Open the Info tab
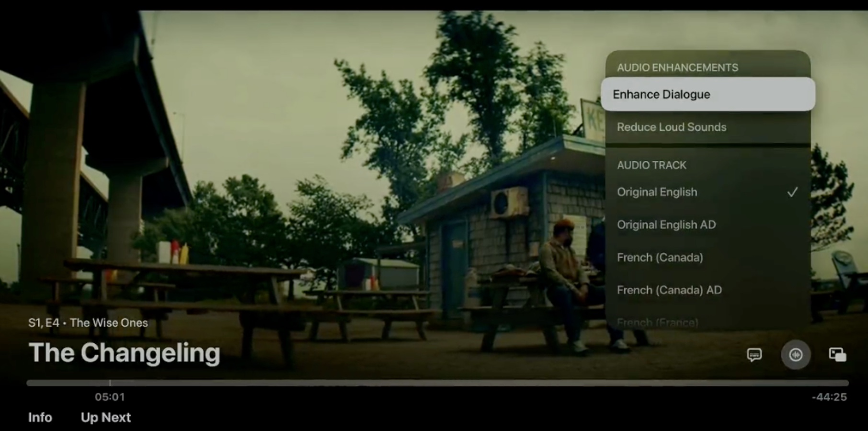The image size is (868, 431). pyautogui.click(x=40, y=417)
